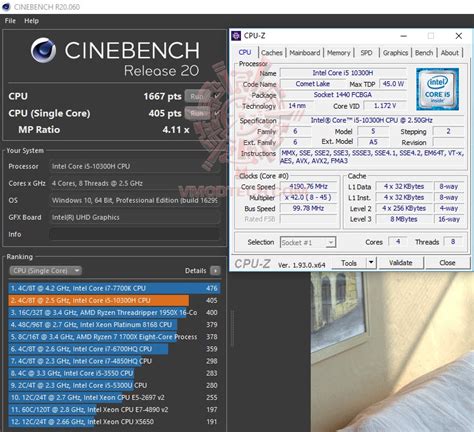Switch to the SPD tab in CPU-Z
Viewport: 474px width, 432px height.
click(x=366, y=53)
